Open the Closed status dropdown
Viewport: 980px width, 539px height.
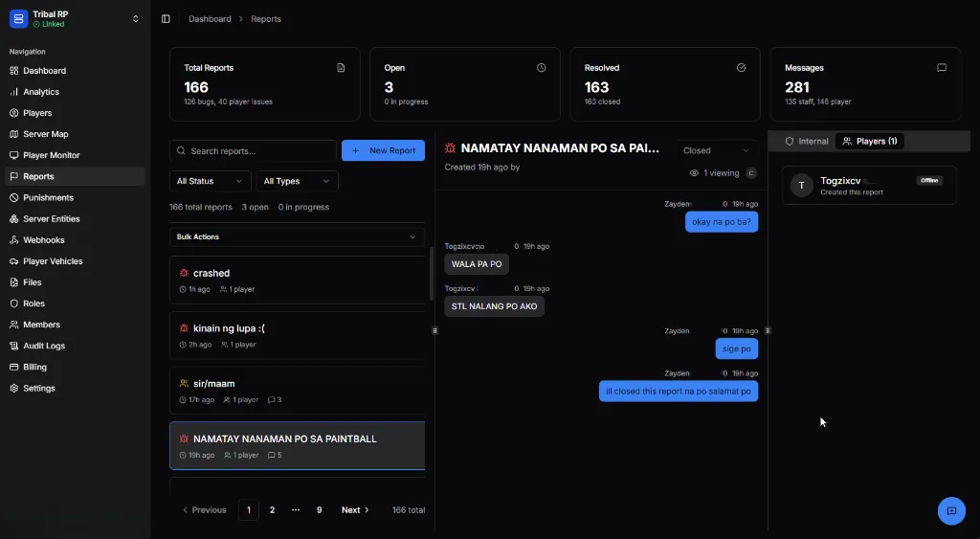(716, 150)
